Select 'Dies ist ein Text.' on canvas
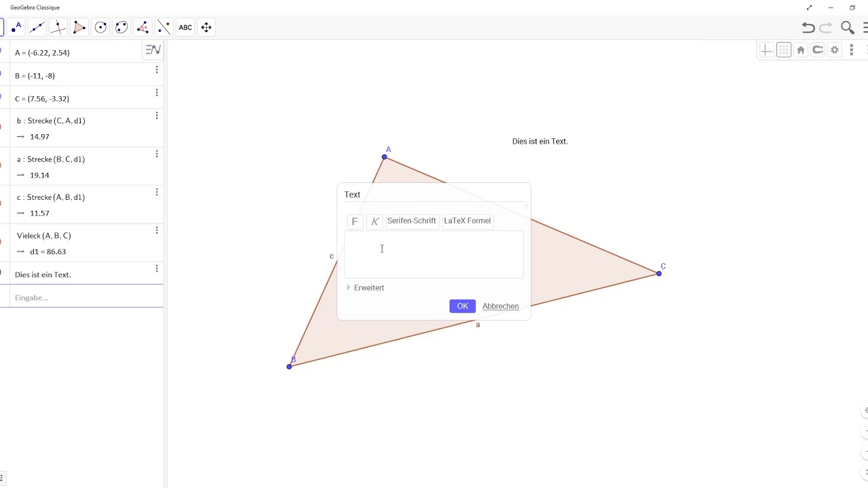 point(540,142)
